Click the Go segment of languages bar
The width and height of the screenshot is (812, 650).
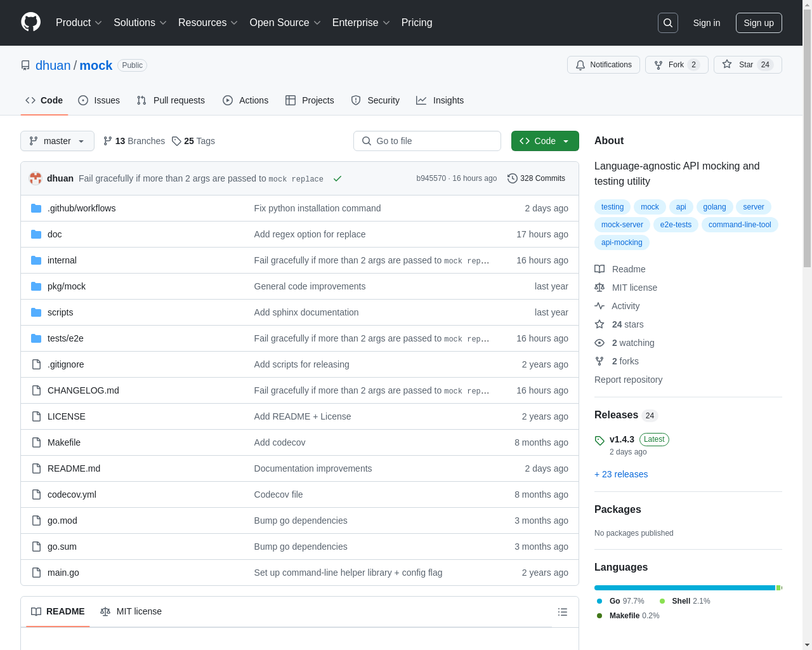click(684, 588)
